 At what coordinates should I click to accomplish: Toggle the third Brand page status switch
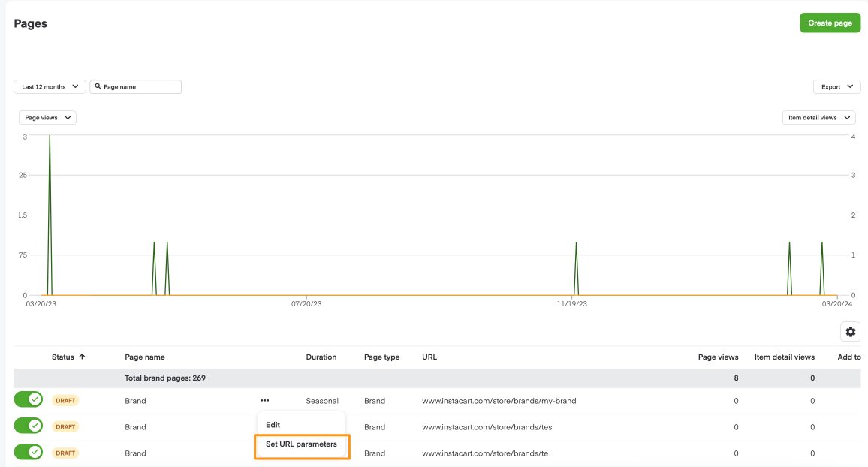28,452
